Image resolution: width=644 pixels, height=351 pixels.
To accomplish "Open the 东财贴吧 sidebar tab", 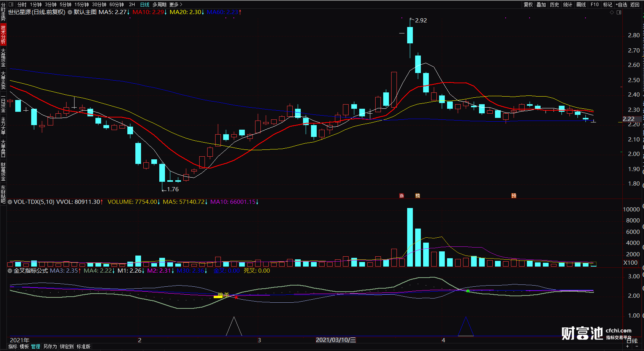I will (3, 194).
